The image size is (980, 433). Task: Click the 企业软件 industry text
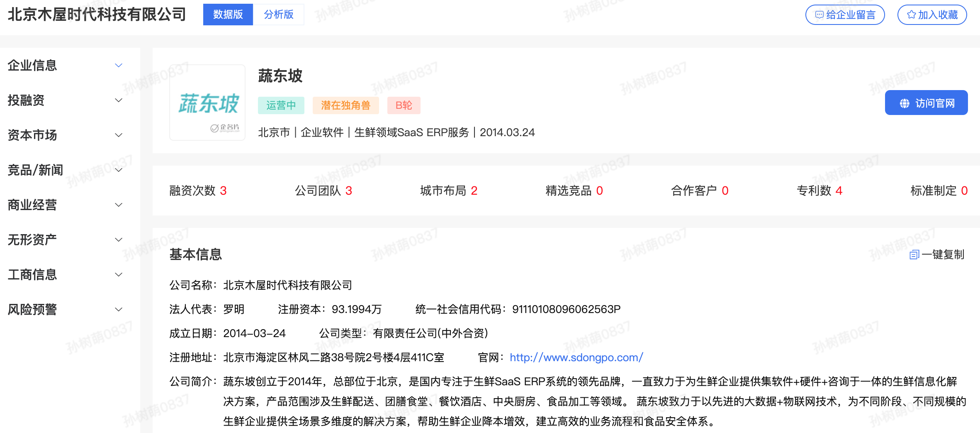point(322,132)
